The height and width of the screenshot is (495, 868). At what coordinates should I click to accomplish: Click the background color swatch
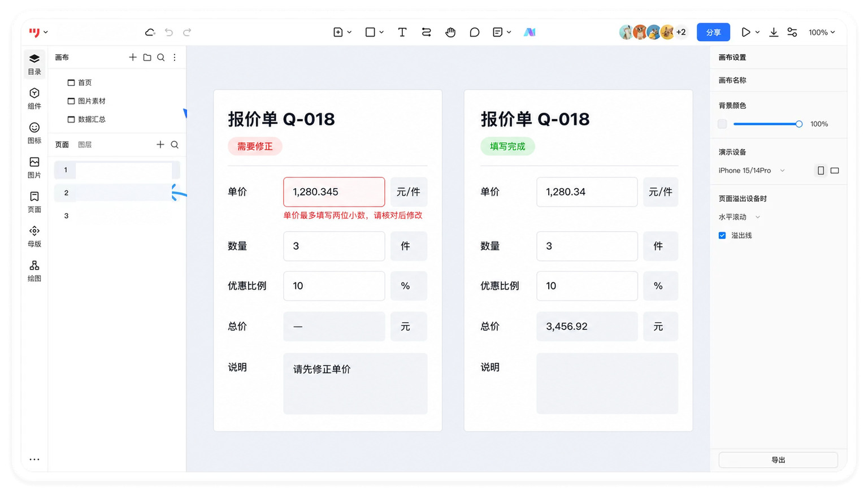(x=722, y=124)
